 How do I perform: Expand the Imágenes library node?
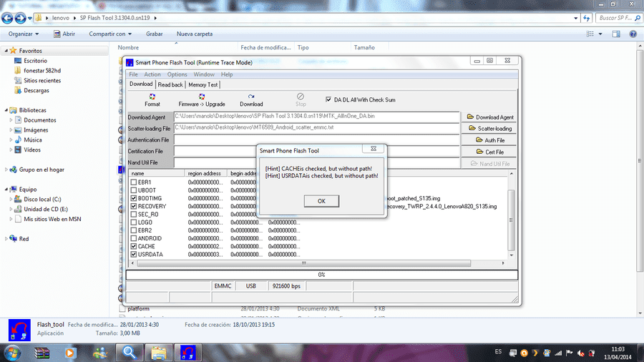[x=11, y=130]
